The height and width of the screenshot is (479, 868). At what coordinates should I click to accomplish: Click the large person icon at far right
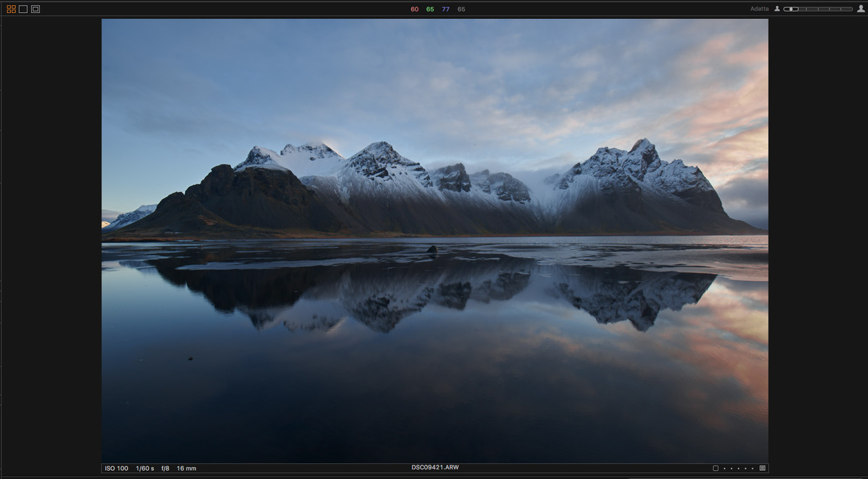coord(861,9)
